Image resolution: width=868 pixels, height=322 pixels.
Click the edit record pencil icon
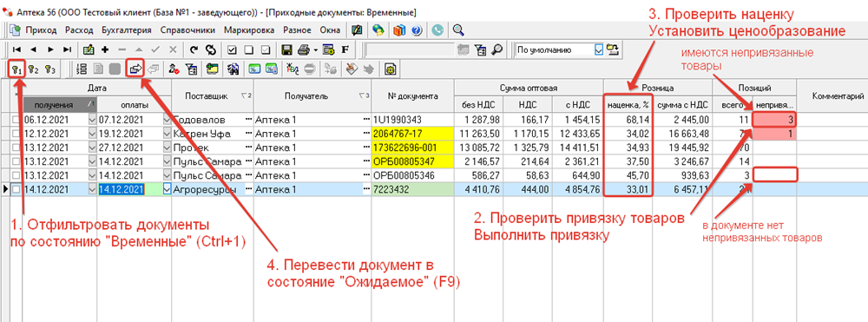(x=89, y=49)
